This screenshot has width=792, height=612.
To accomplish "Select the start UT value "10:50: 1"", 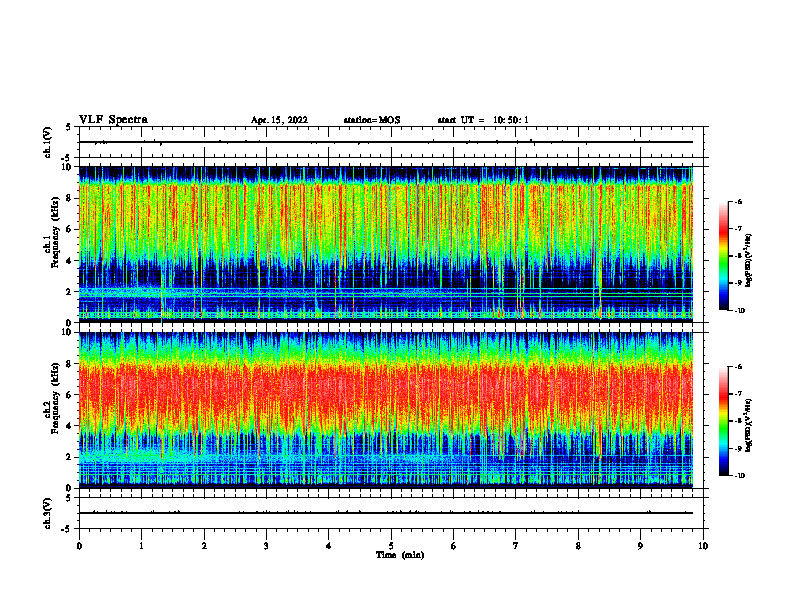I will click(x=511, y=120).
